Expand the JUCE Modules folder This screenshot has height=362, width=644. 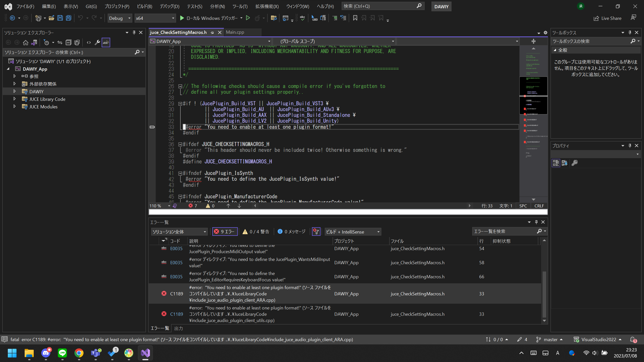pyautogui.click(x=15, y=106)
